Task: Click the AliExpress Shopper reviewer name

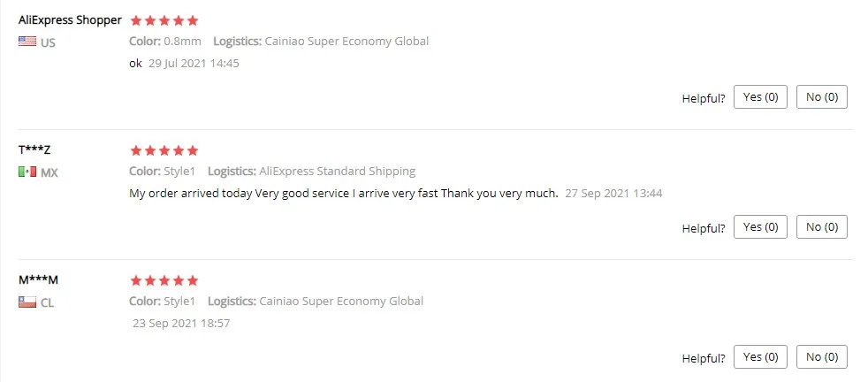Action: pyautogui.click(x=70, y=20)
